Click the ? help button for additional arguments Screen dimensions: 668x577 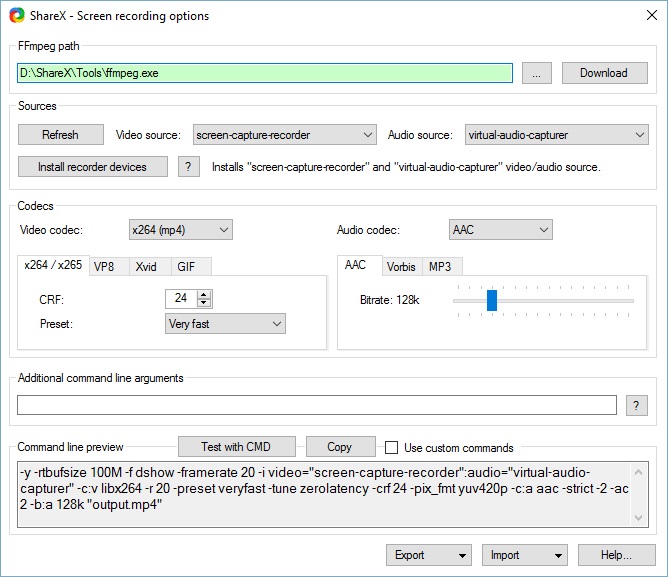tap(636, 405)
